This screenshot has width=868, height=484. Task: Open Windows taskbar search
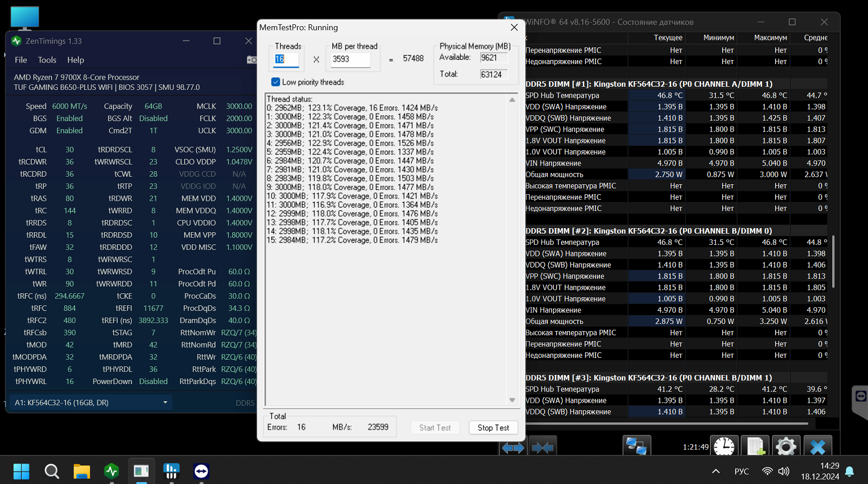[51, 471]
